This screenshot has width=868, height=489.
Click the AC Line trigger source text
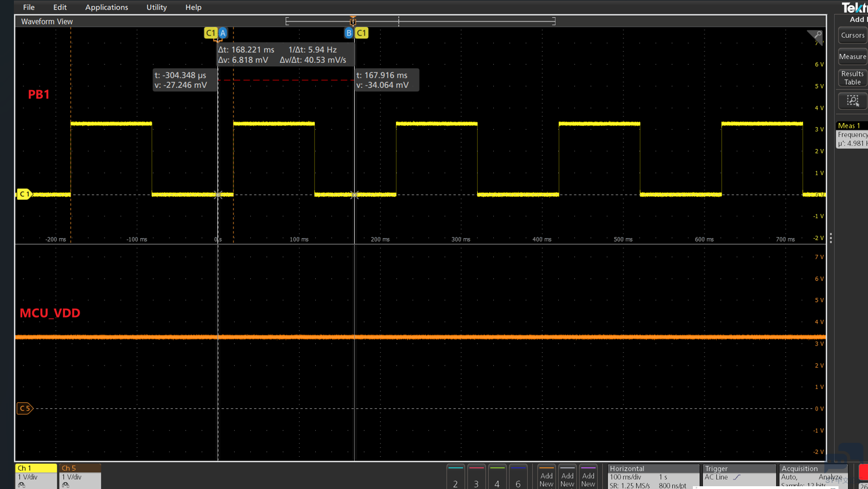point(716,477)
